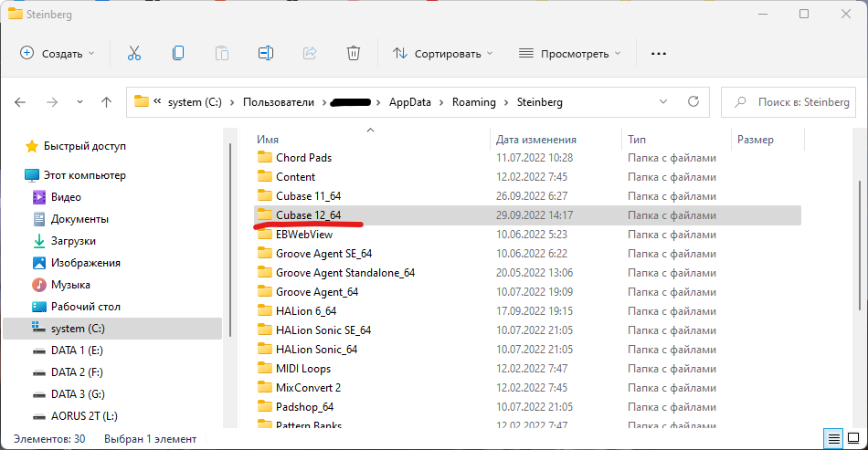
Task: Click the Delete trash can icon
Action: point(354,54)
